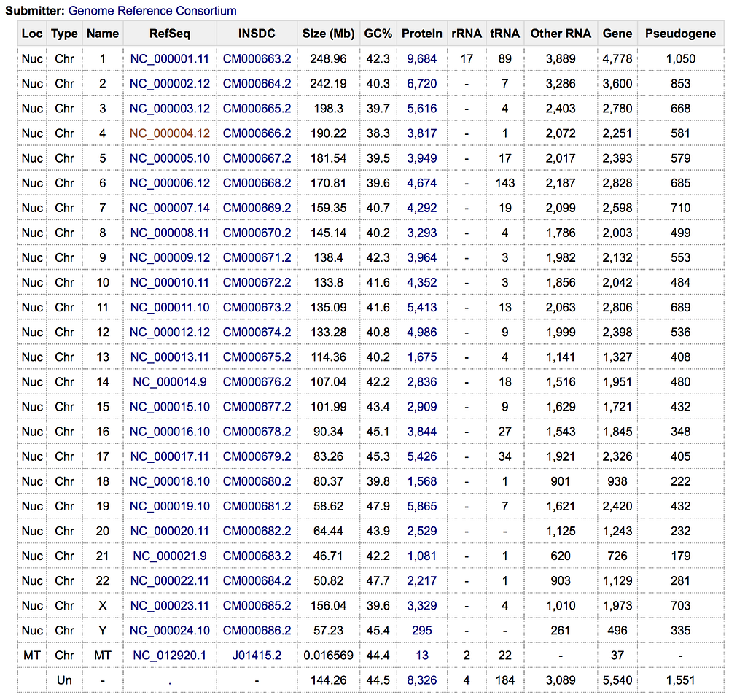Open INSDC link CM000672.2
Image resolution: width=729 pixels, height=700 pixels.
coord(257,283)
